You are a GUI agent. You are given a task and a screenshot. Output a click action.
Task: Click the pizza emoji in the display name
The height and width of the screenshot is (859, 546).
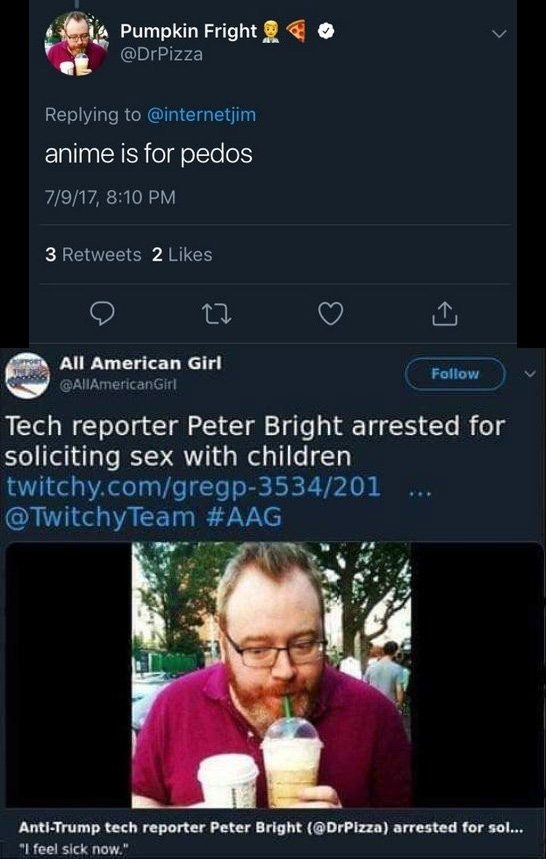coord(297,32)
